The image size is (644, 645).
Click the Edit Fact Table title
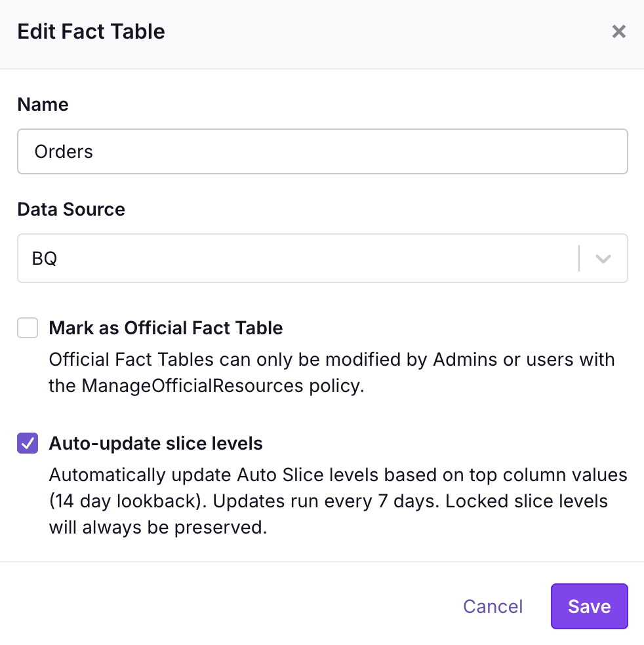[91, 31]
